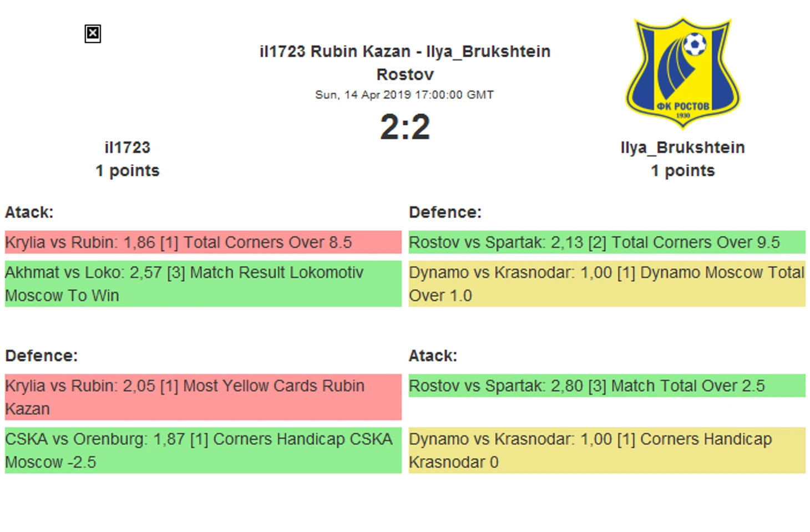810x532 pixels.
Task: Select the Ilya_Brukshtein player name
Action: click(682, 148)
